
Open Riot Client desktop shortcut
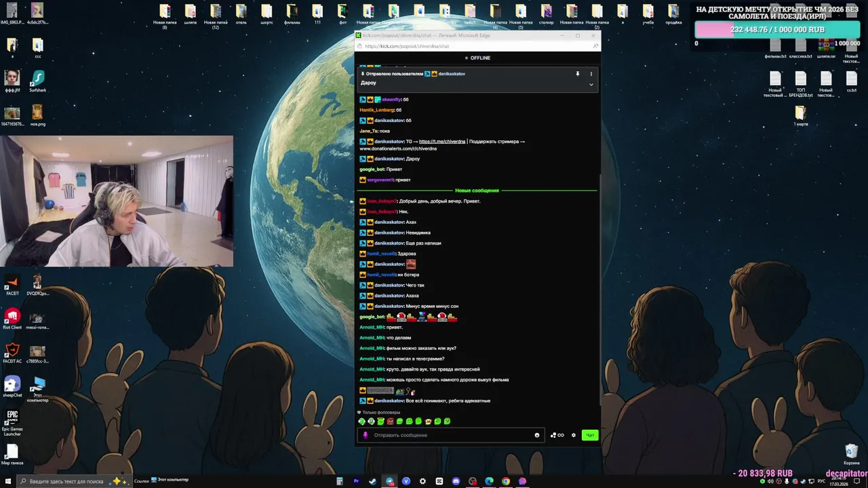tap(12, 319)
